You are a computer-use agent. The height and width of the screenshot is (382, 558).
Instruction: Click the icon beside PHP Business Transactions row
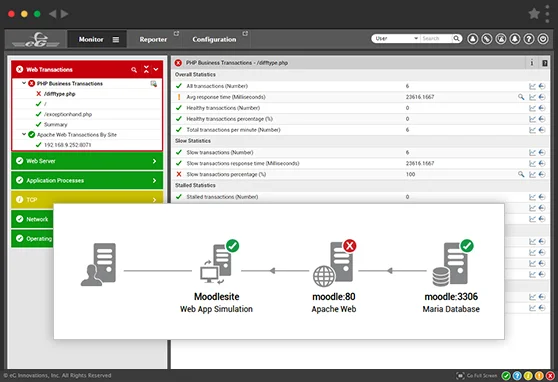[x=153, y=84]
